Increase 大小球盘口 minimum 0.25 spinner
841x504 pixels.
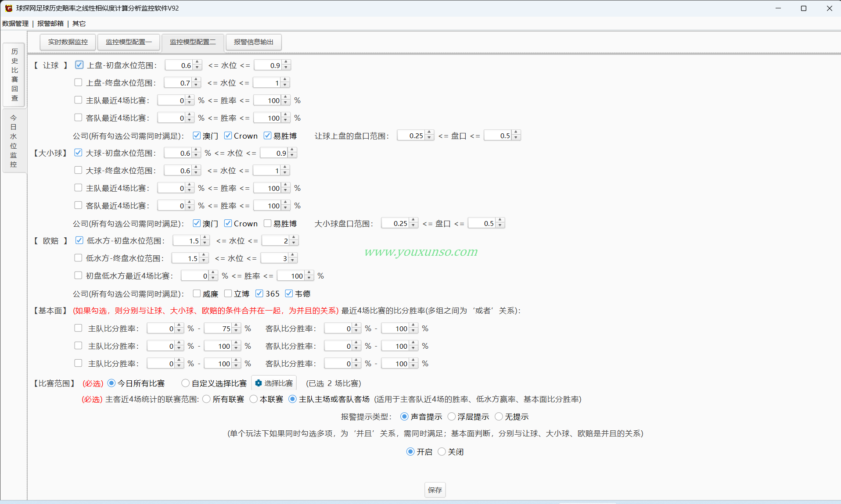[x=413, y=221]
